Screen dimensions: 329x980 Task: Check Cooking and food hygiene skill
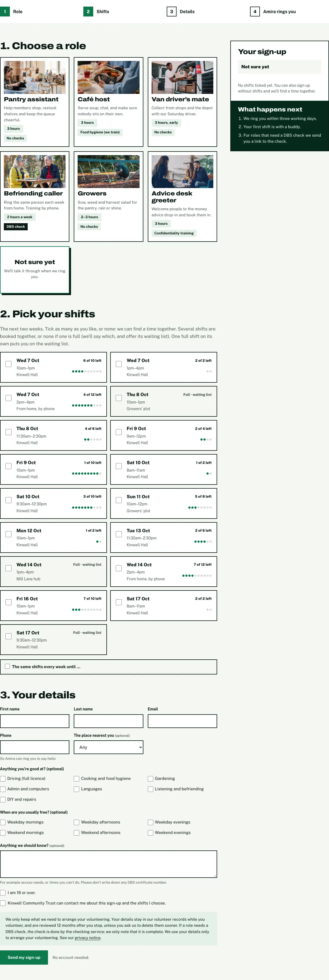(x=76, y=778)
